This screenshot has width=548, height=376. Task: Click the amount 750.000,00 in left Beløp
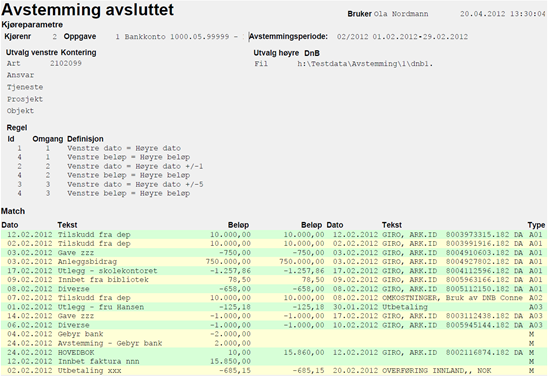click(228, 262)
